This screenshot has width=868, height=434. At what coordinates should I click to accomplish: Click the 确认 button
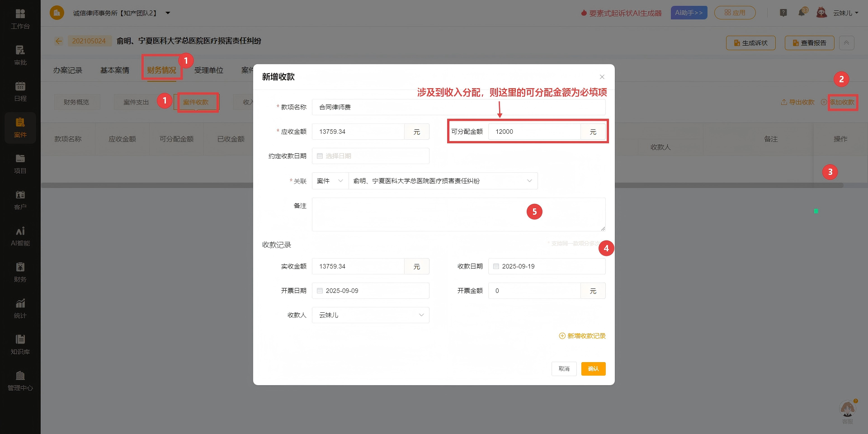coord(593,369)
